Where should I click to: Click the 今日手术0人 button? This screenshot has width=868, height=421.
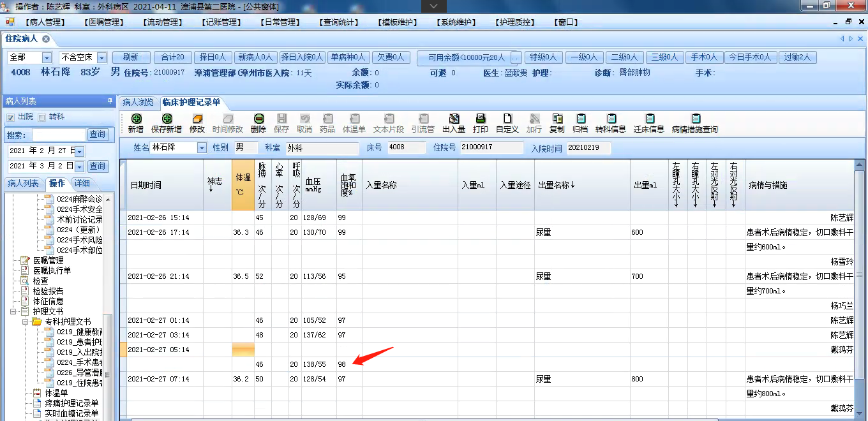750,57
